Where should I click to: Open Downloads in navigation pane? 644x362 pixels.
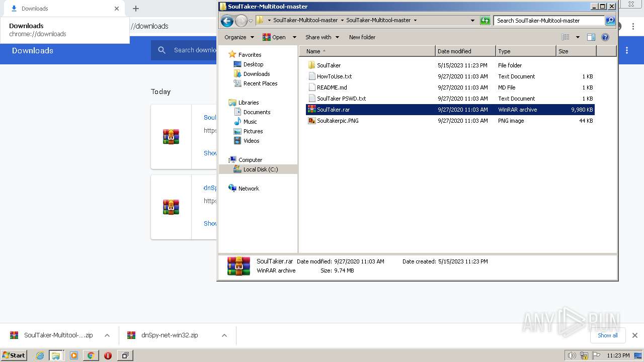(x=257, y=74)
